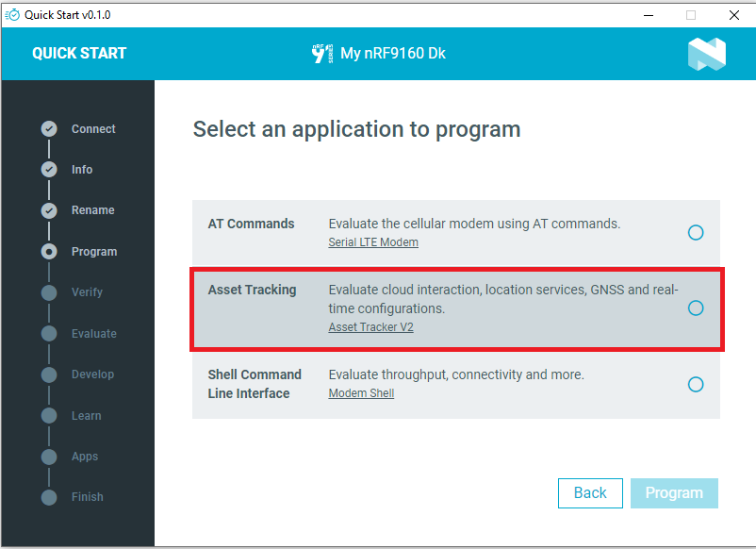Click the Program step current-step marker
This screenshot has height=549, width=756.
(x=49, y=251)
